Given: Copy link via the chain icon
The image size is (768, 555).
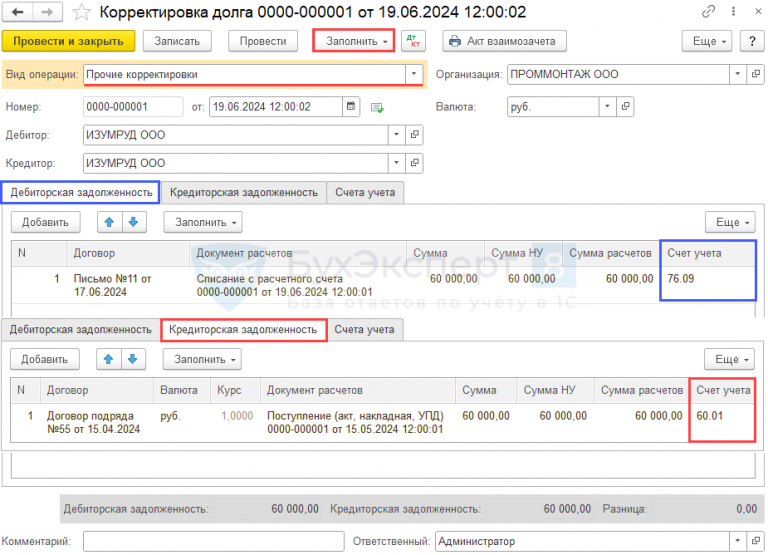Looking at the screenshot, I should pyautogui.click(x=708, y=11).
